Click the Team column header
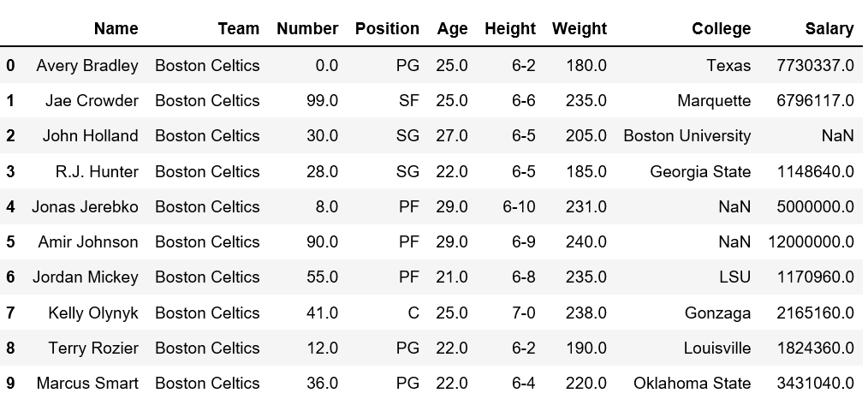The image size is (868, 417). (238, 28)
